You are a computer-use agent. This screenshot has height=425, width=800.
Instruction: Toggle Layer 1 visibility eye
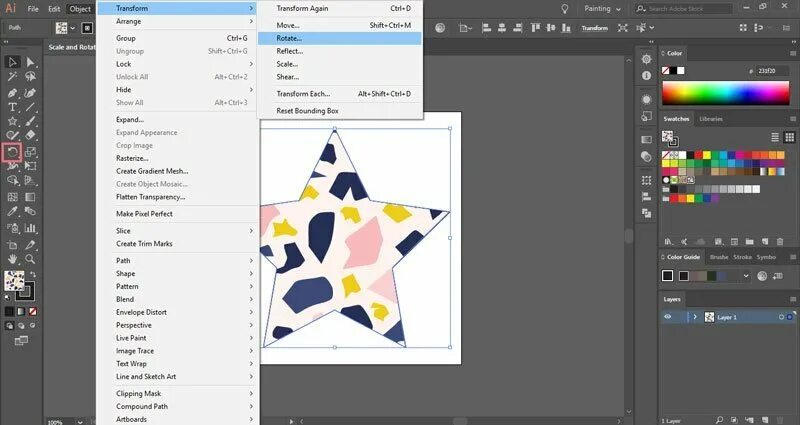(x=667, y=317)
